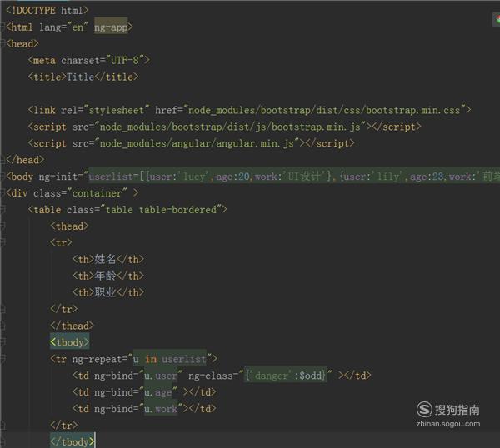Click the </head> closing tag

[x=25, y=160]
